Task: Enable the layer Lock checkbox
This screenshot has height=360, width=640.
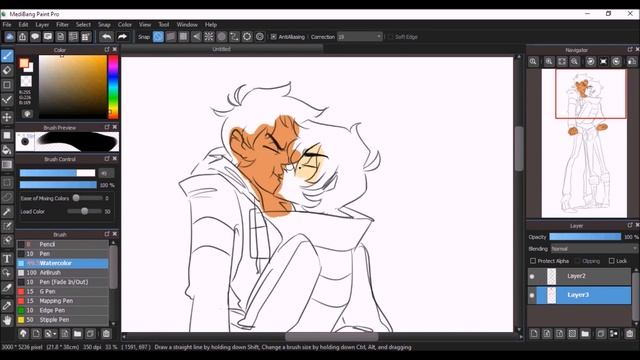Action: [611, 261]
